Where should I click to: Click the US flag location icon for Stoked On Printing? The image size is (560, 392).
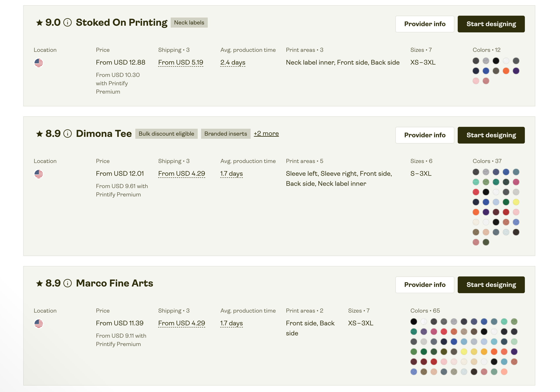38,63
